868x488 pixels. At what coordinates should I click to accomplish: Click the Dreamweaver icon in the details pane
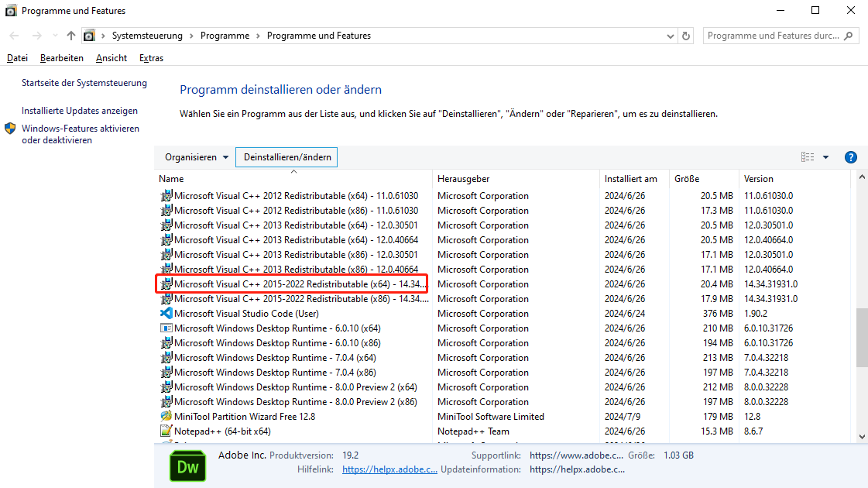coord(187,466)
